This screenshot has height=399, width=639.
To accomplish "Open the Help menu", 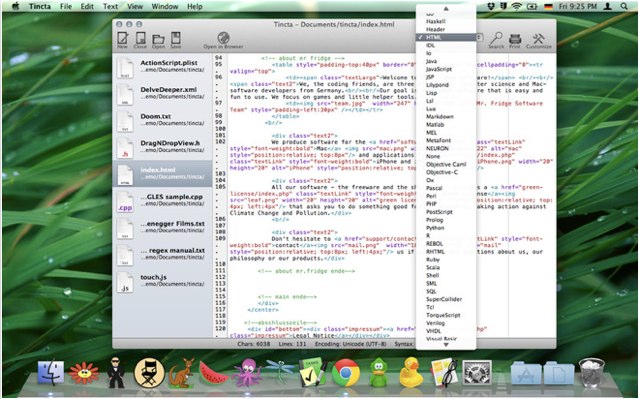I will pos(194,7).
